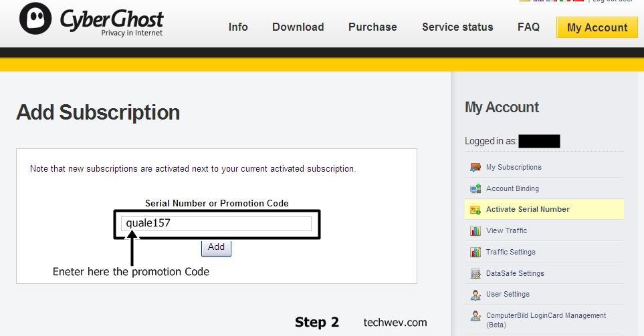Click the Activate Serial Number card icon
Image resolution: width=644 pixels, height=336 pixels.
click(x=475, y=210)
